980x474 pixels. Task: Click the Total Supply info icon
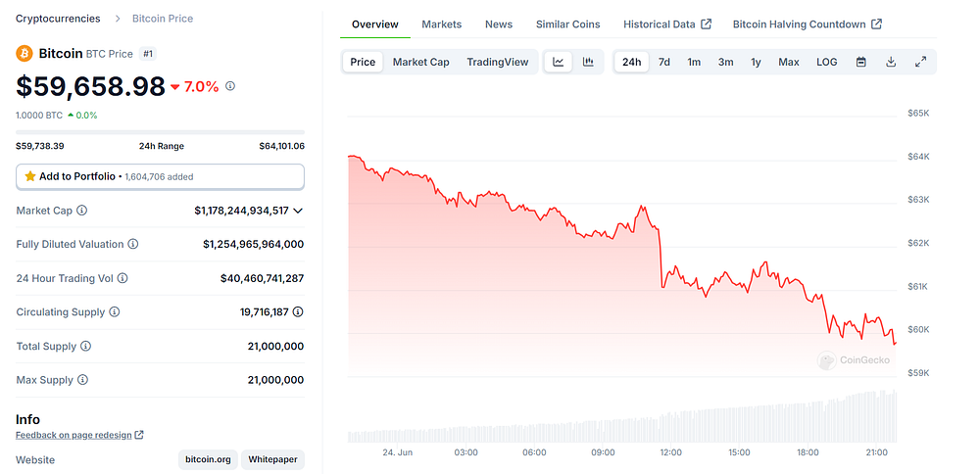(x=85, y=346)
